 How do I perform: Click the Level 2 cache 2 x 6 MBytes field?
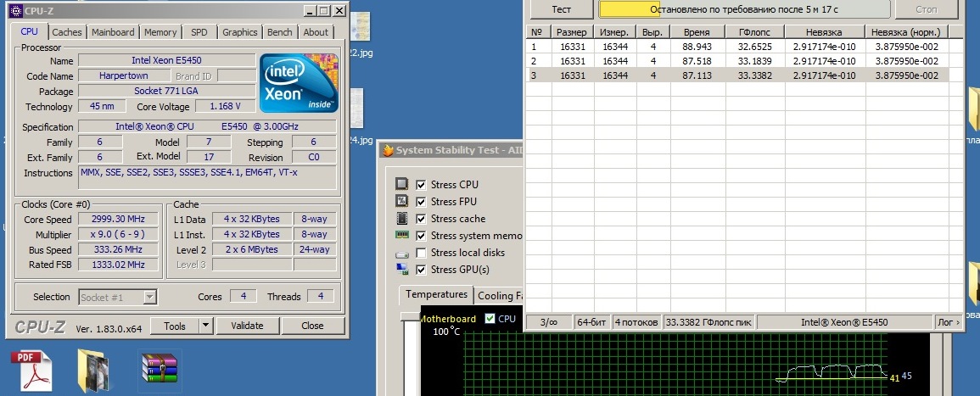252,249
